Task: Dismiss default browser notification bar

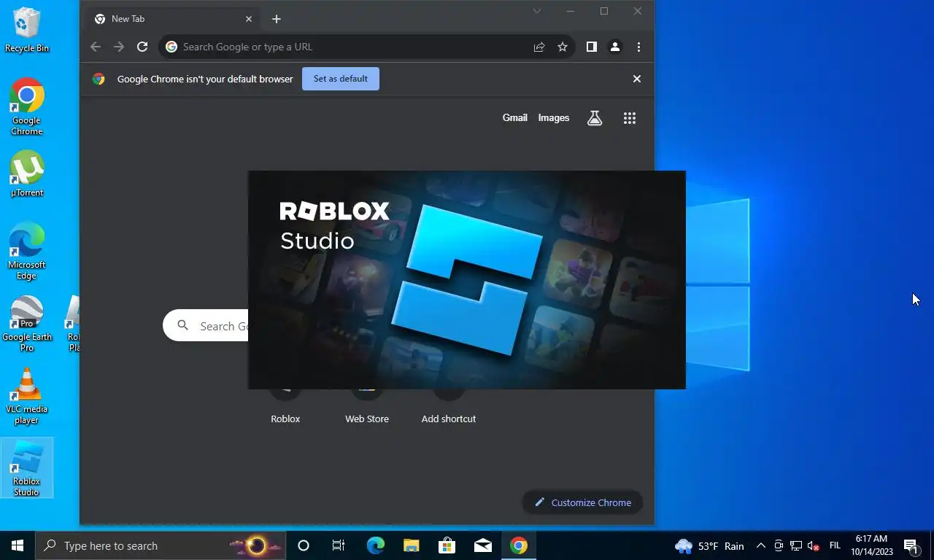Action: [x=637, y=79]
